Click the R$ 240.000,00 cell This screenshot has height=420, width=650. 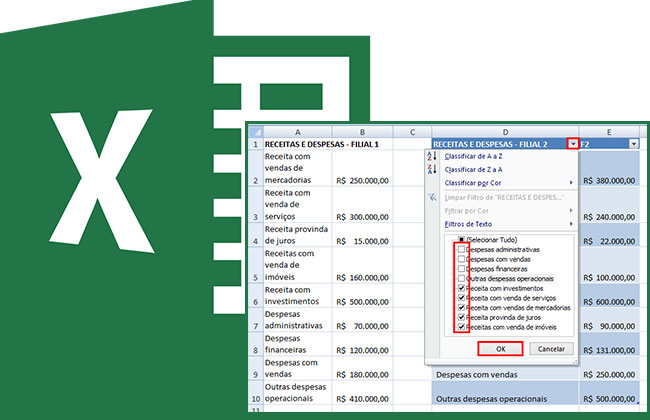coord(609,205)
